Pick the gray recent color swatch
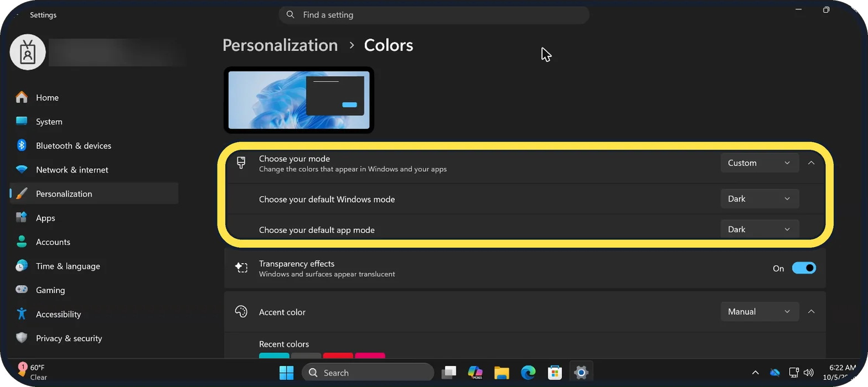Image resolution: width=868 pixels, height=387 pixels. (306, 356)
